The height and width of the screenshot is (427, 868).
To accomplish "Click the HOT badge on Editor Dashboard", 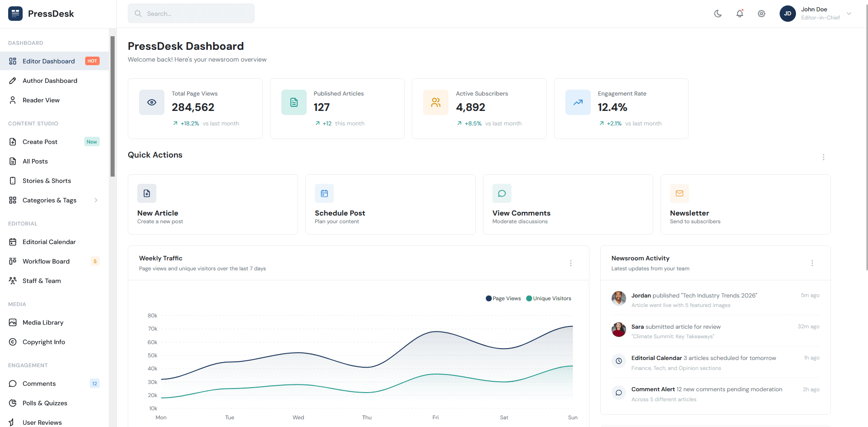I will click(x=92, y=61).
